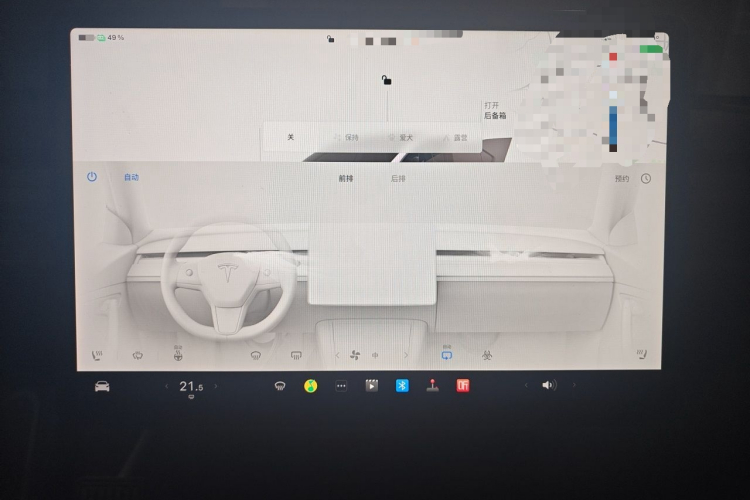Screen dimensions: 750x500
Task: Increase volume with the right arrow
Action: (574, 385)
